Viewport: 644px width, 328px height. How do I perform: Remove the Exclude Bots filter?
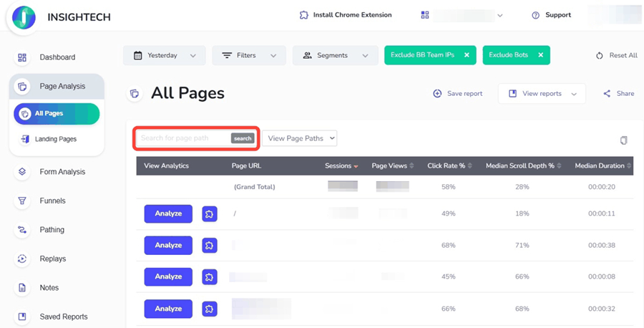tap(540, 55)
